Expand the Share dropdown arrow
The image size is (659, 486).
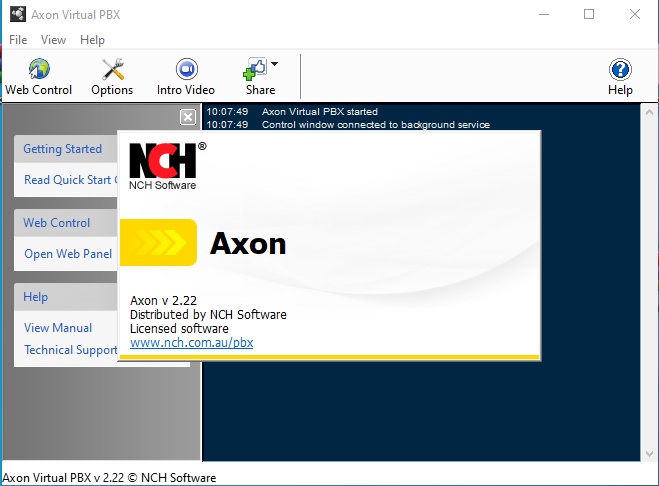pyautogui.click(x=274, y=64)
